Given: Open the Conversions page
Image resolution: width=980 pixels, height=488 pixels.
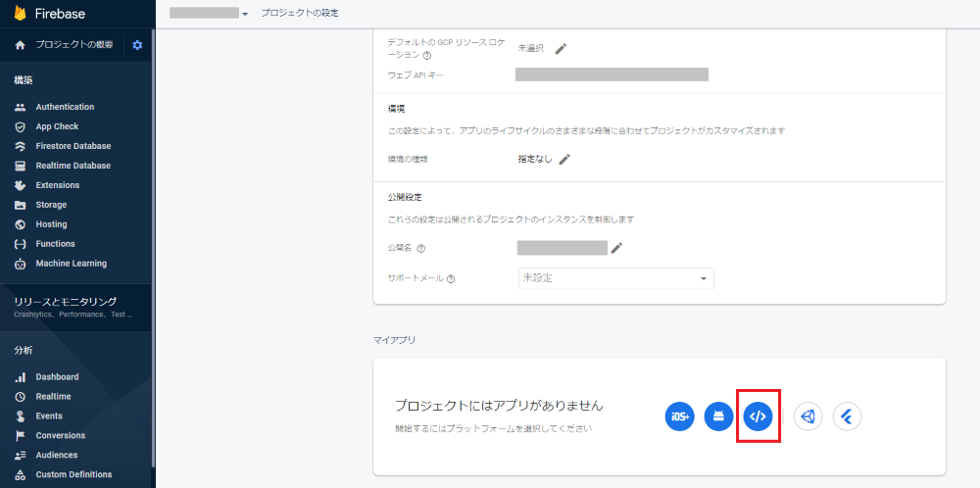Looking at the screenshot, I should tap(61, 435).
